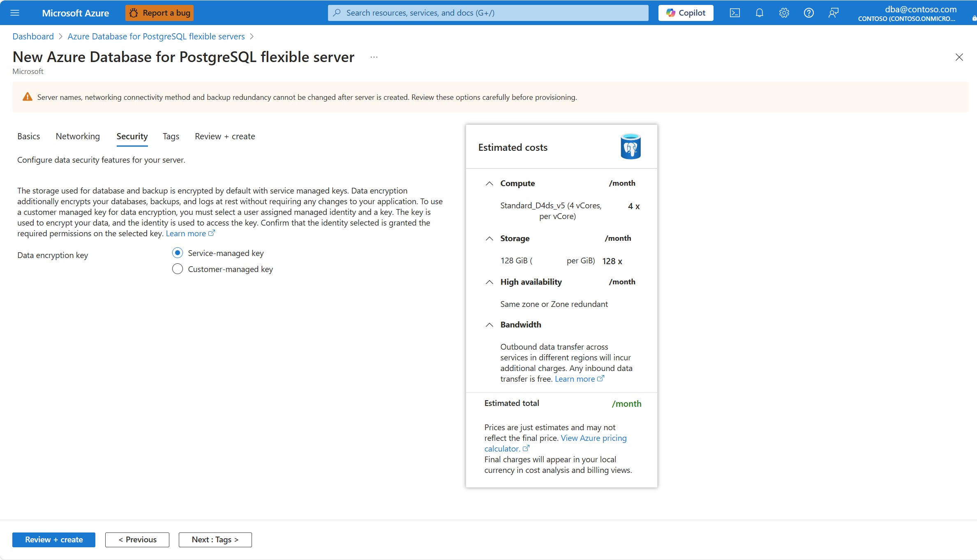Open the feedback panel
977x560 pixels.
pyautogui.click(x=833, y=13)
